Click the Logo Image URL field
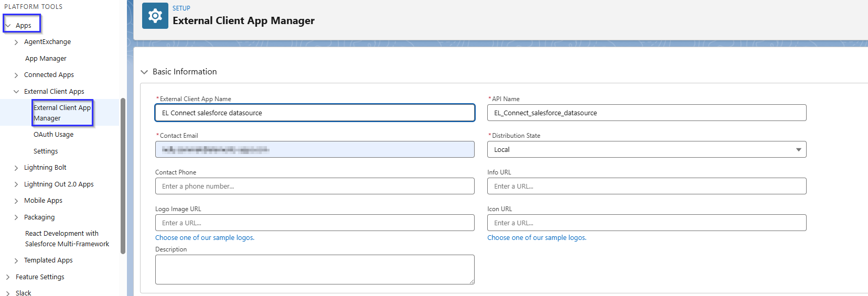868x296 pixels. click(x=315, y=223)
